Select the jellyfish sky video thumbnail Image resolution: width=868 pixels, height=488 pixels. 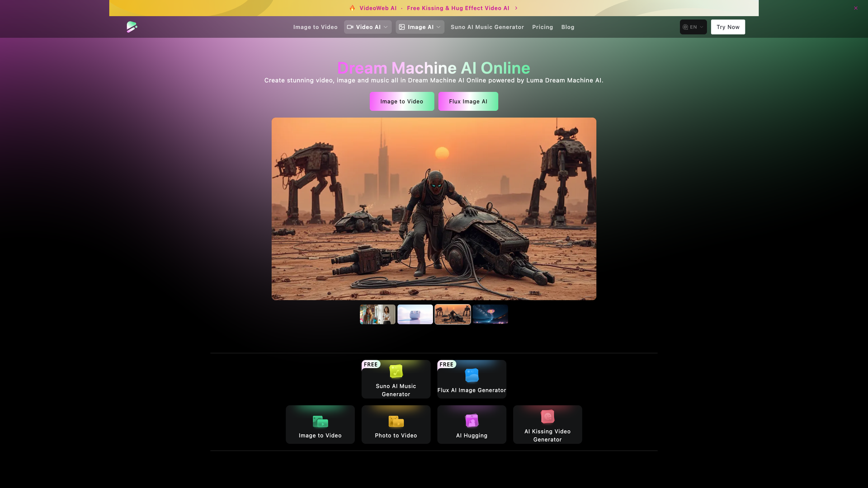(x=490, y=314)
